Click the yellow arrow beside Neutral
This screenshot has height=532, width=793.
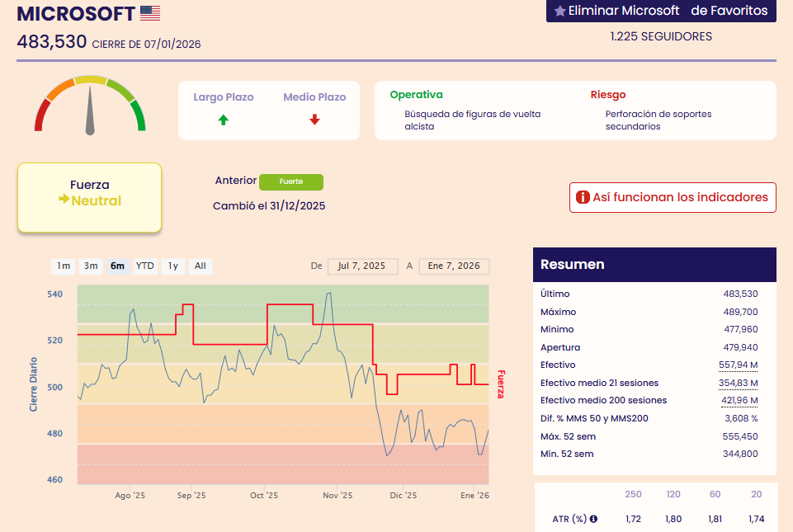(64, 200)
